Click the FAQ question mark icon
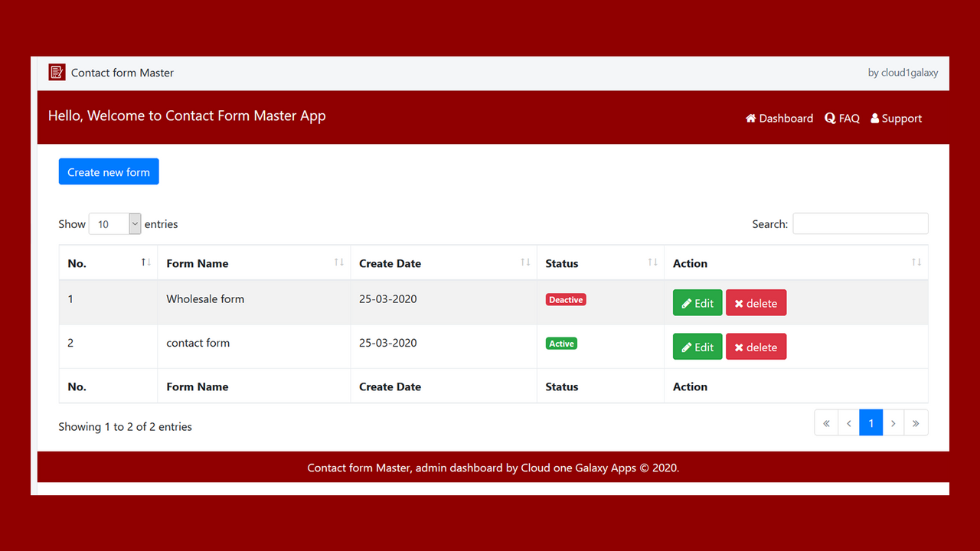Viewport: 980px width, 551px height. tap(829, 118)
